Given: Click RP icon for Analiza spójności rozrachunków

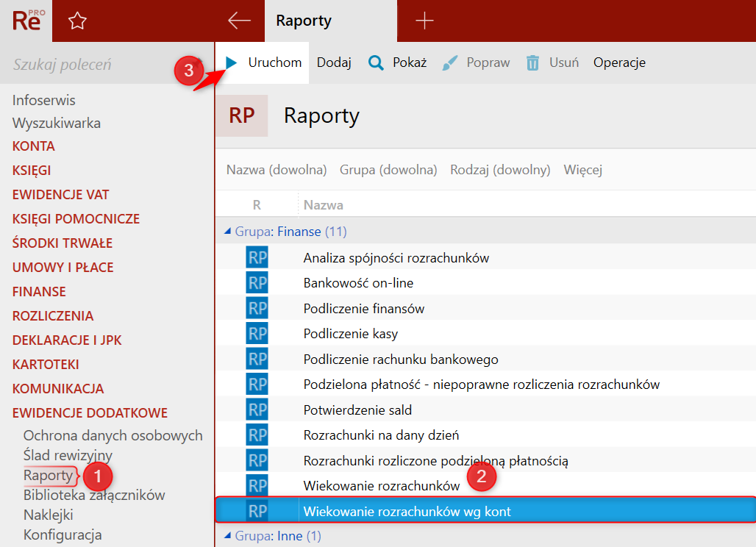Looking at the screenshot, I should pos(257,257).
